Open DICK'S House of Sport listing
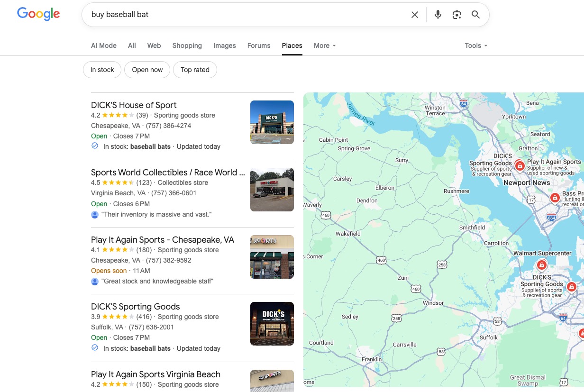The image size is (584, 392). [x=134, y=105]
